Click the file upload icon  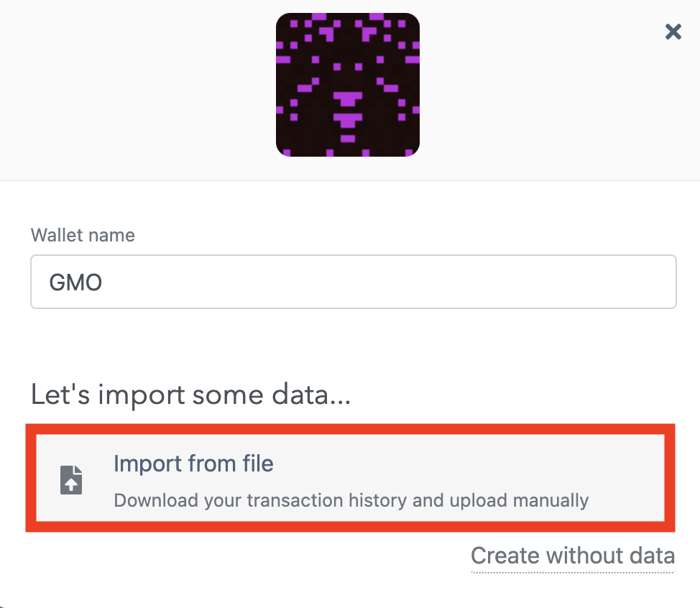[x=71, y=480]
